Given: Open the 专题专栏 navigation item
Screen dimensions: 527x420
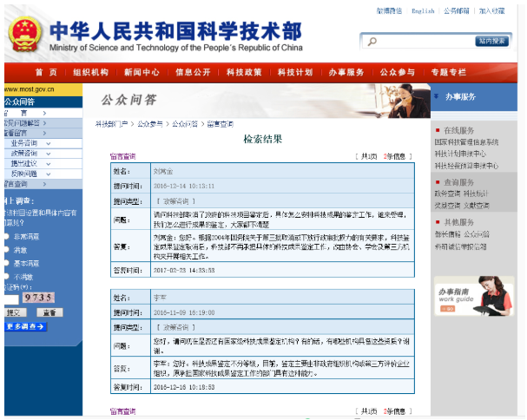Looking at the screenshot, I should pos(449,72).
